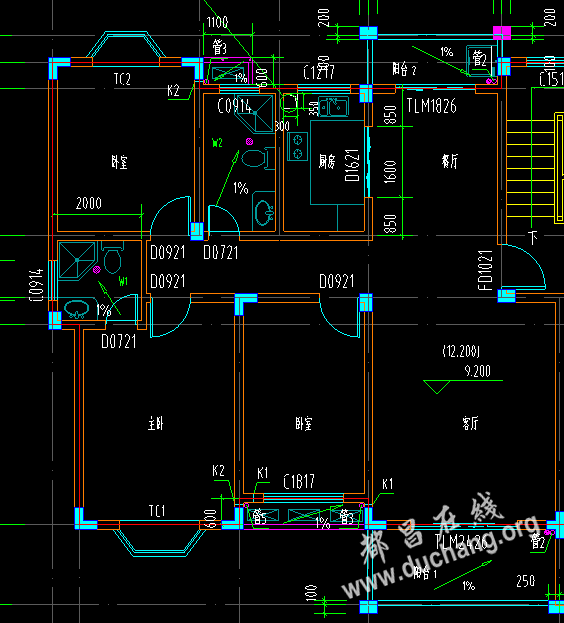Select the washbasin symbol in bathroom W2

coord(264,211)
